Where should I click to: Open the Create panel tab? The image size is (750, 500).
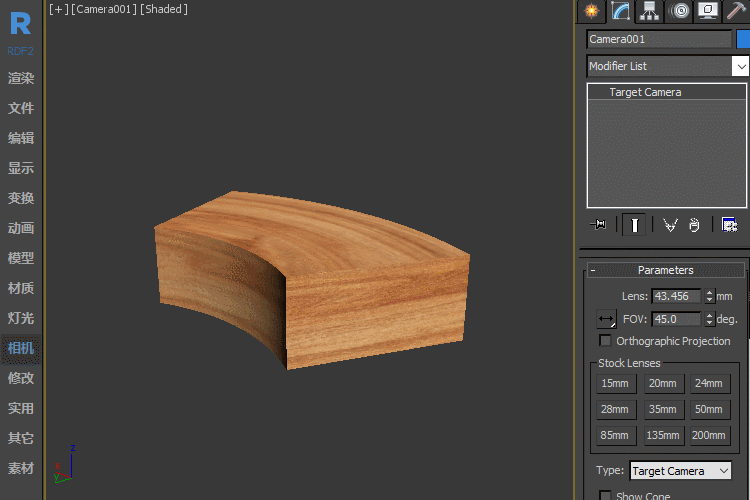(591, 11)
